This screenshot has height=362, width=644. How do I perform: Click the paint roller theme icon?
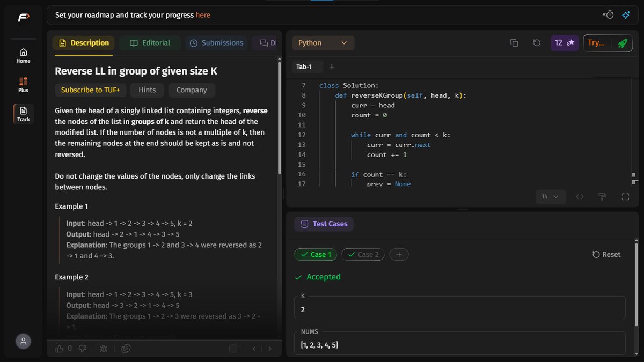tap(602, 197)
